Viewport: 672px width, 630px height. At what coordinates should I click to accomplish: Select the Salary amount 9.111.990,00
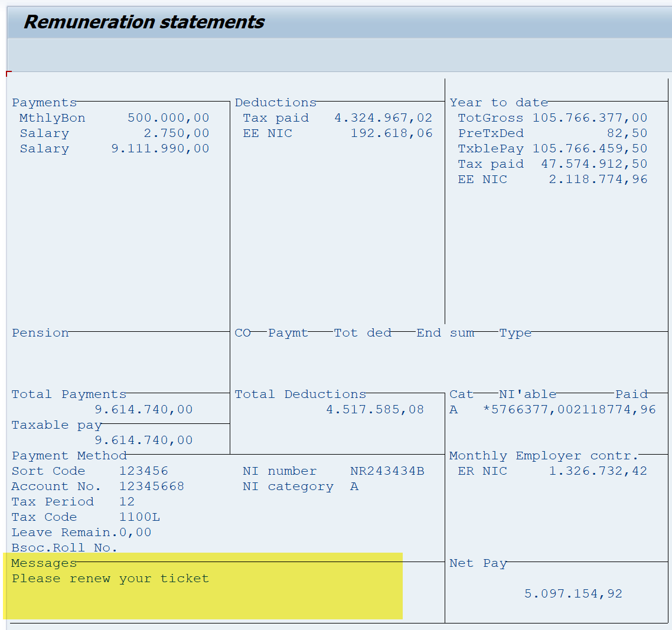coord(160,149)
